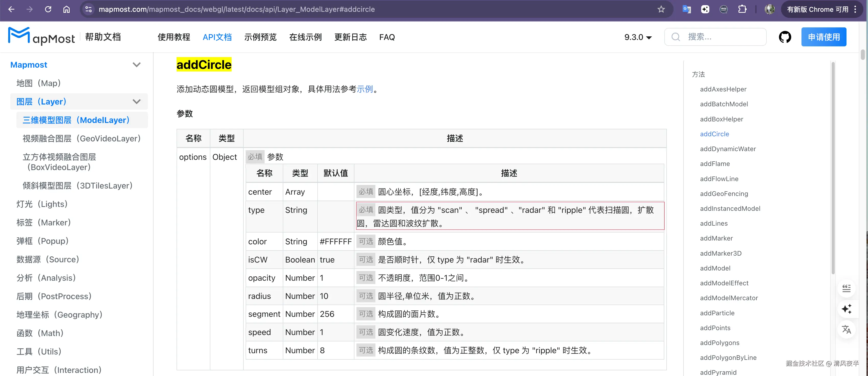This screenshot has height=376, width=868.
Task: Open the Chrome extensions puzzle icon
Action: [x=742, y=9]
